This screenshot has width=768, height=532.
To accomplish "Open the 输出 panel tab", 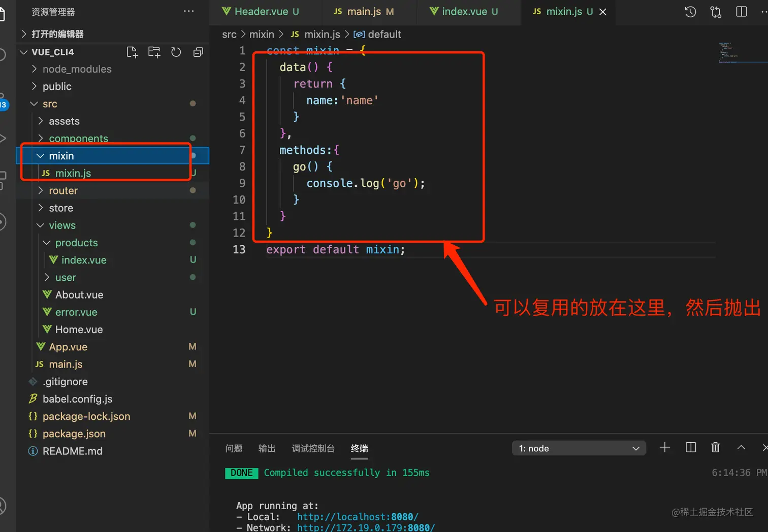I will click(267, 448).
